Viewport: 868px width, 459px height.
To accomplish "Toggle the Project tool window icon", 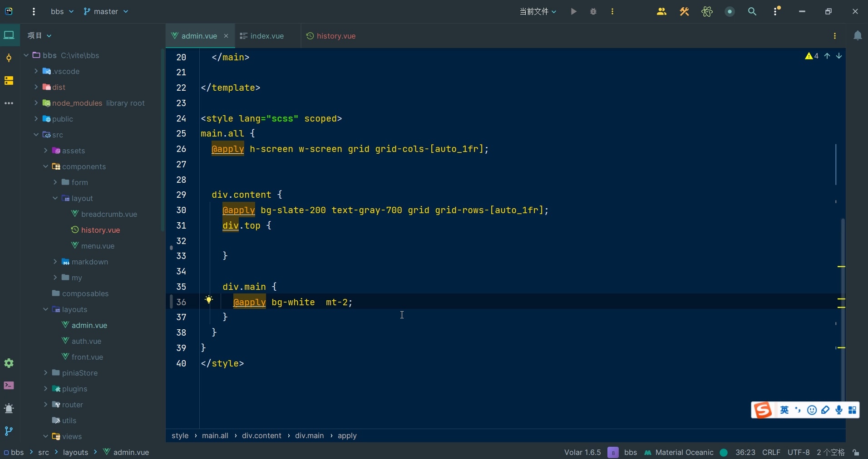I will click(x=9, y=35).
